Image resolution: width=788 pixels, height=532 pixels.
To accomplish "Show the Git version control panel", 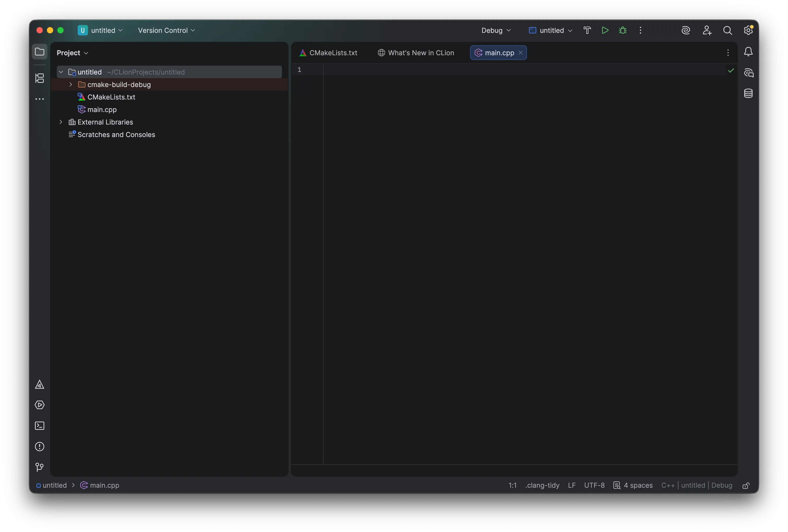I will tap(40, 467).
